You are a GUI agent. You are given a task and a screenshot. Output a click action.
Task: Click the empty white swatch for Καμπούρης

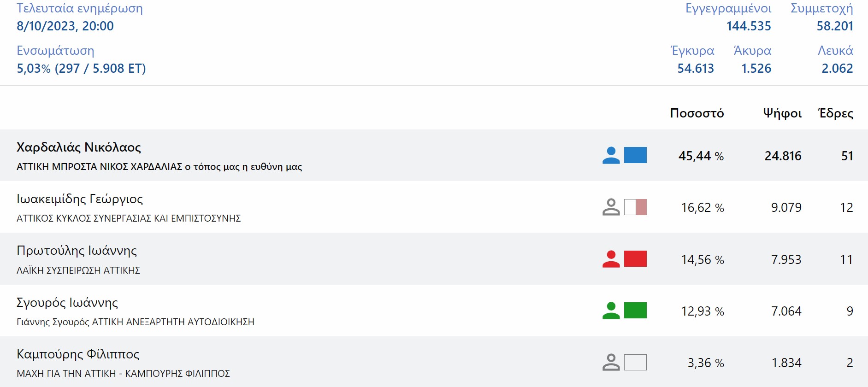point(635,362)
